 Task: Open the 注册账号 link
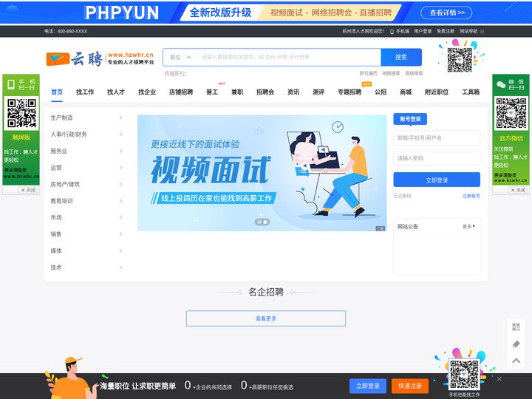471,196
